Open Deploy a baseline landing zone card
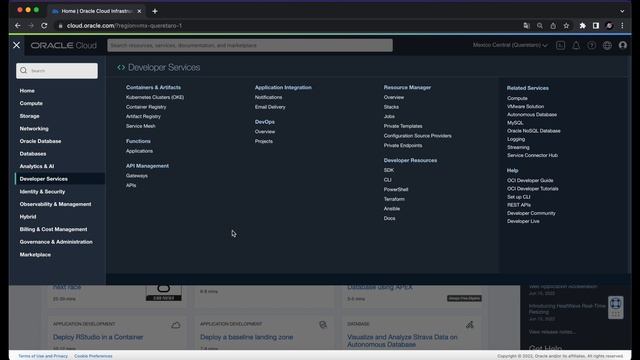The image size is (640, 360). [247, 337]
